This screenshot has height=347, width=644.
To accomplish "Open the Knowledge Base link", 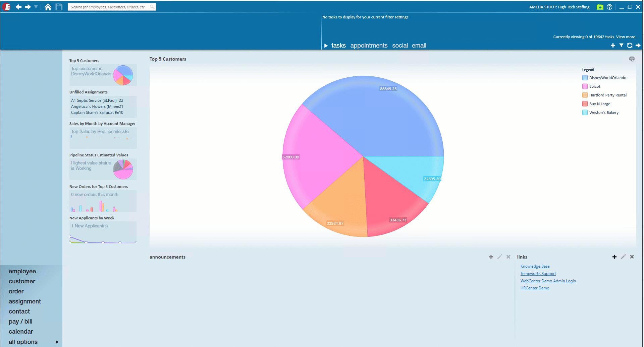I will coord(535,266).
